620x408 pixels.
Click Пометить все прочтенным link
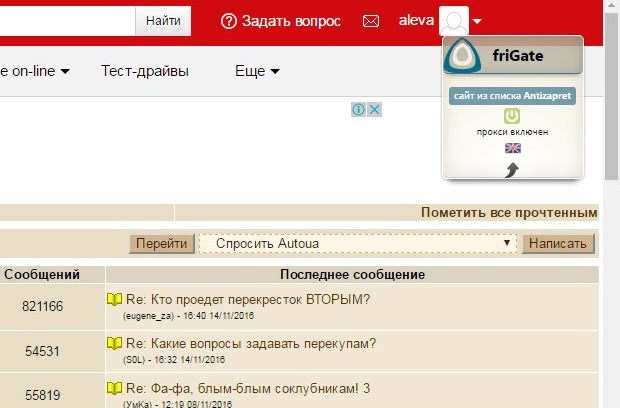point(509,212)
